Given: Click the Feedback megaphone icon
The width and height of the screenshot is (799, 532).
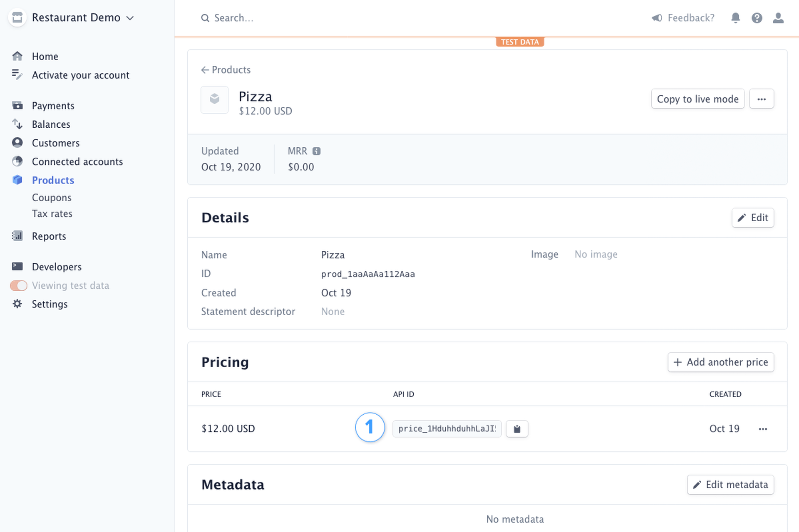Looking at the screenshot, I should (656, 18).
